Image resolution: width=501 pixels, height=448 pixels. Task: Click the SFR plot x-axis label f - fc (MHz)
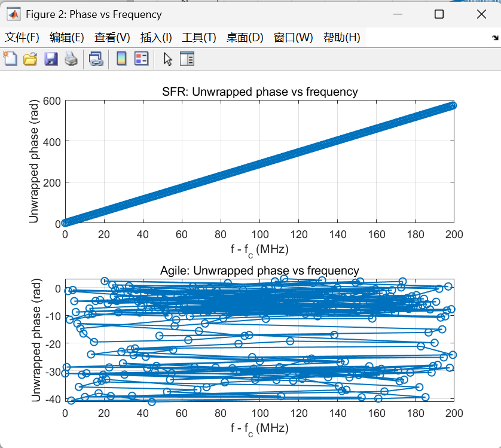259,250
